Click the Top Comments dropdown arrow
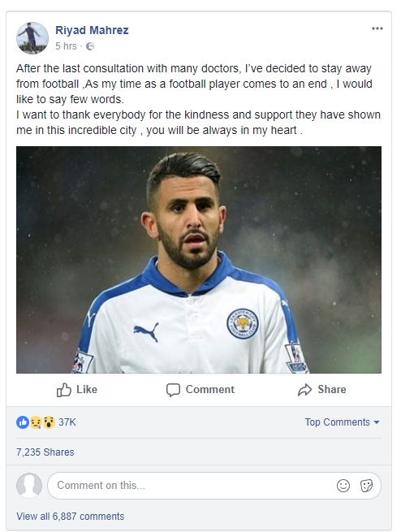The image size is (401, 532). tap(377, 422)
